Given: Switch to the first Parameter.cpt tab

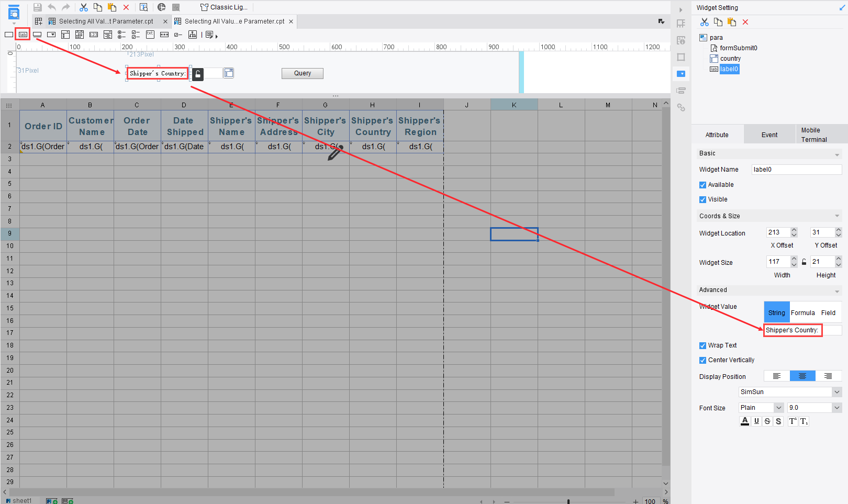Looking at the screenshot, I should (105, 21).
